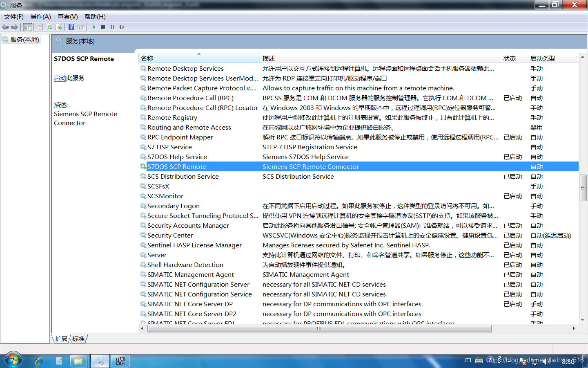Select Secure Socket Tunneling Protocol service

coord(203,216)
